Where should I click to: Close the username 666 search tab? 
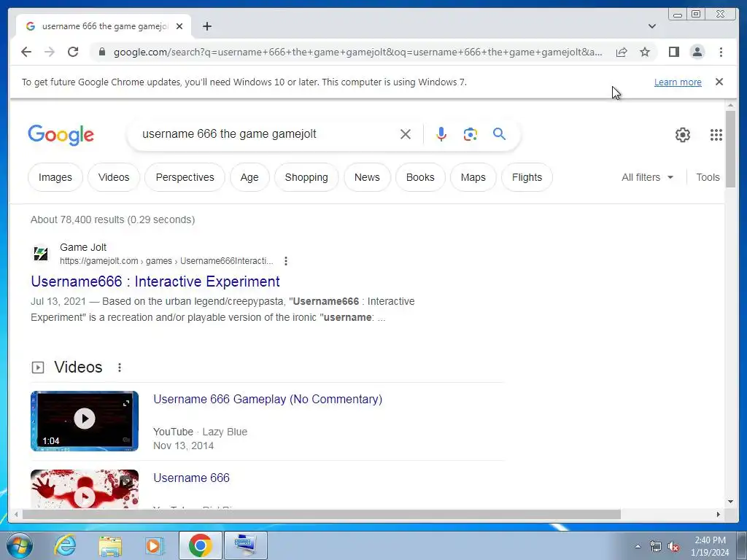tap(179, 26)
